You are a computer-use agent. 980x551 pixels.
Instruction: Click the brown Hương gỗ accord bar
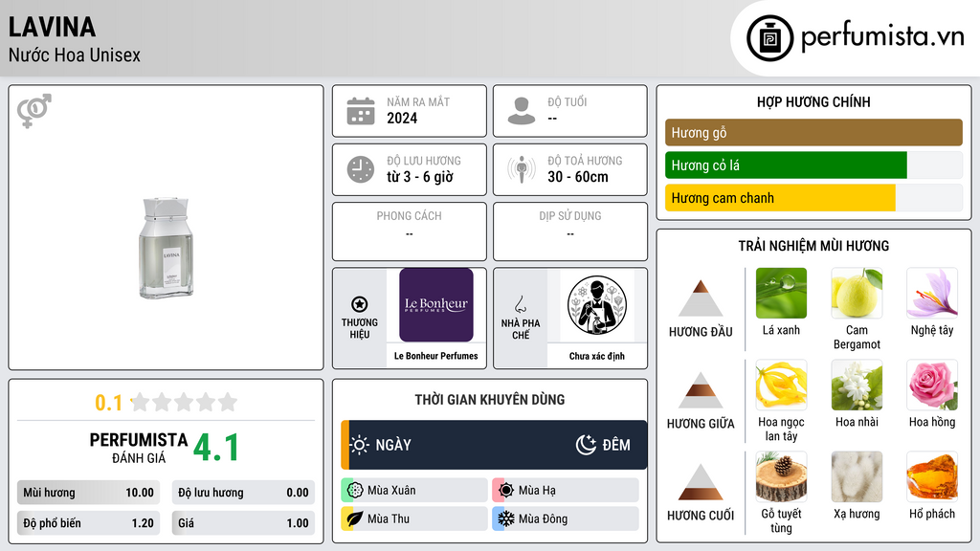[x=813, y=132]
